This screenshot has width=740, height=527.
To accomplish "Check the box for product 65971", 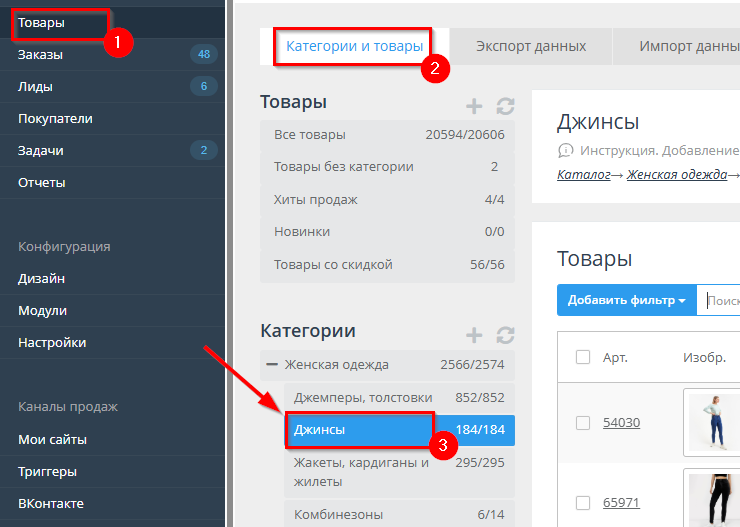I will tap(583, 501).
